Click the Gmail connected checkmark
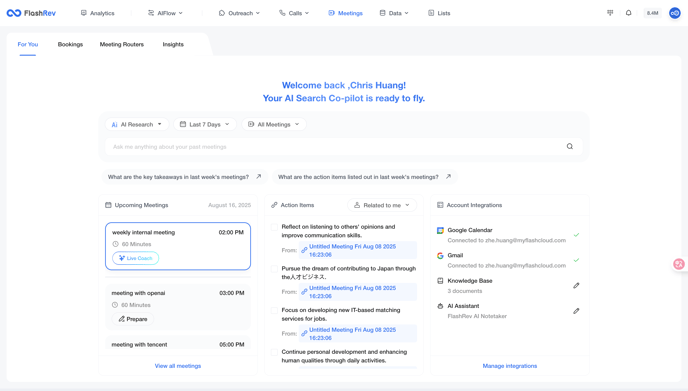 click(x=577, y=260)
